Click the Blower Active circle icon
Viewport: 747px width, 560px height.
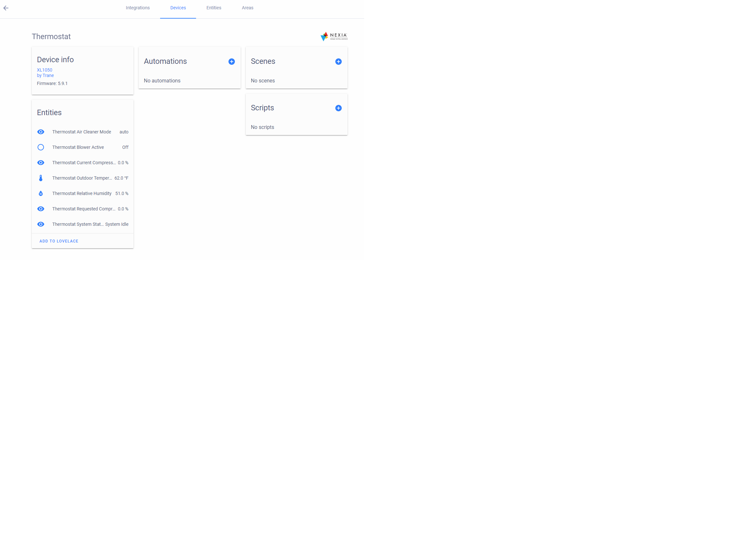[x=40, y=147]
